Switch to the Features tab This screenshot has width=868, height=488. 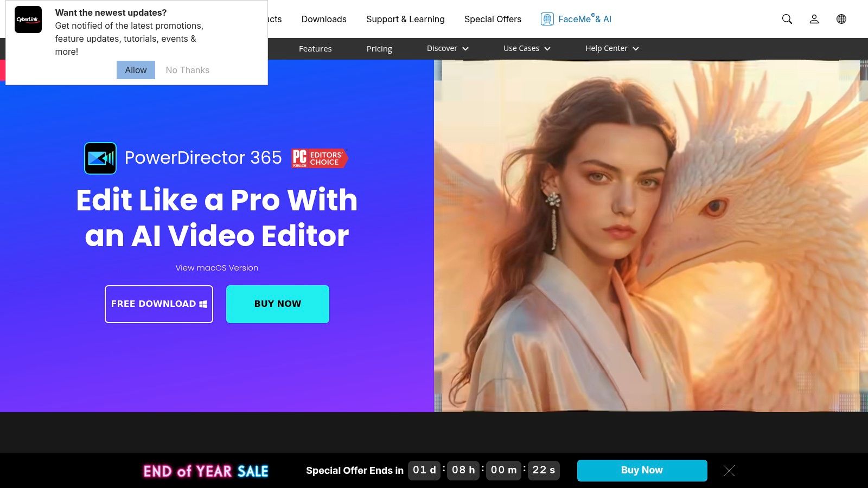pyautogui.click(x=315, y=49)
